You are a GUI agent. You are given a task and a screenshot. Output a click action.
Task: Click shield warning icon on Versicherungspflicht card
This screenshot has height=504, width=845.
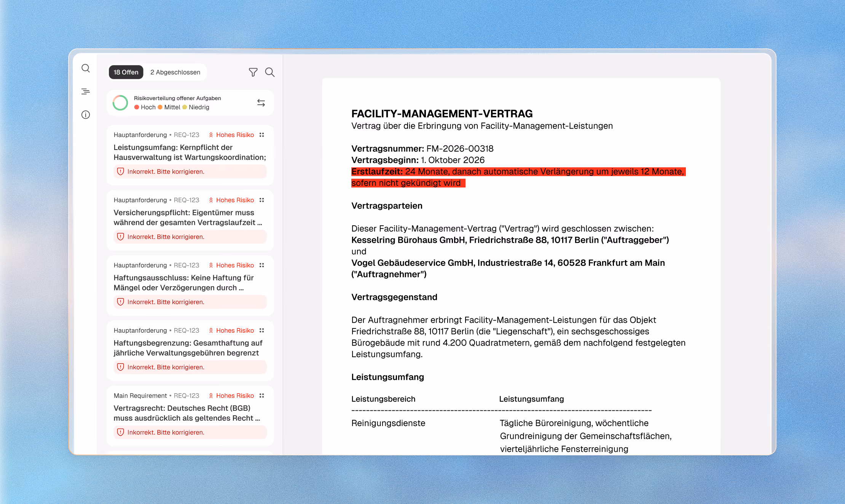(121, 237)
